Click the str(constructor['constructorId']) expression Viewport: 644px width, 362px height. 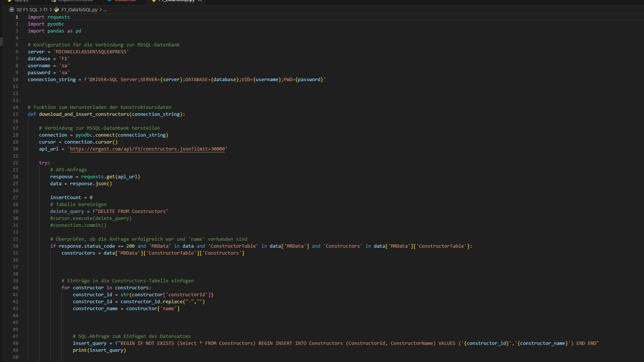(x=167, y=294)
